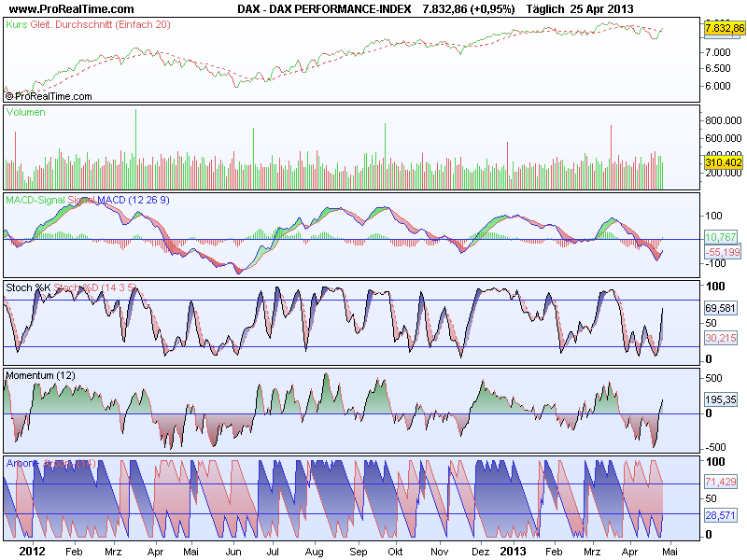Click the red -55,199 MACD value box
The image size is (747, 560).
(722, 252)
